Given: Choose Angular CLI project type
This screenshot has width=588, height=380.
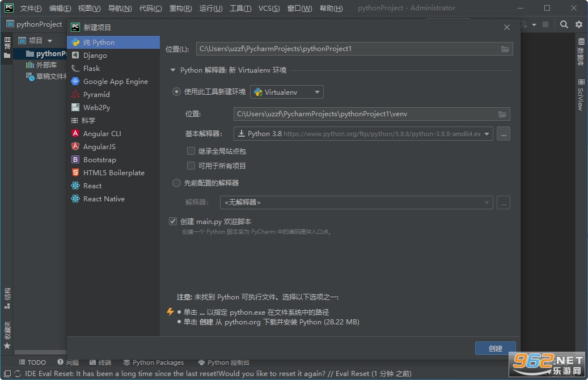Looking at the screenshot, I should pos(113,133).
